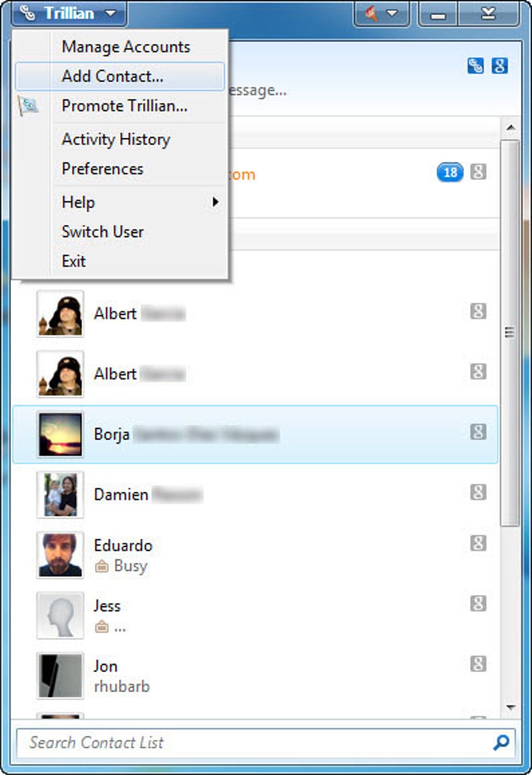Image resolution: width=532 pixels, height=775 pixels.
Task: Click Damien's avatar photo
Action: (60, 495)
